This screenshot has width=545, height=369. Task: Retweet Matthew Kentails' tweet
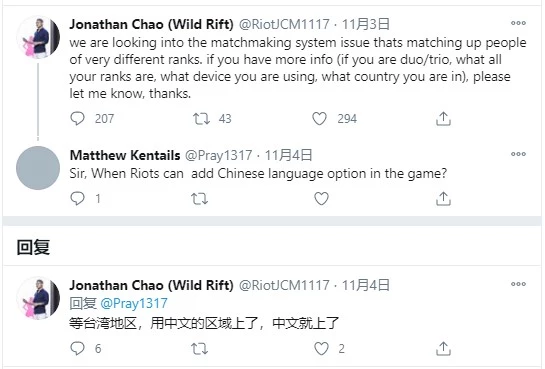click(200, 199)
